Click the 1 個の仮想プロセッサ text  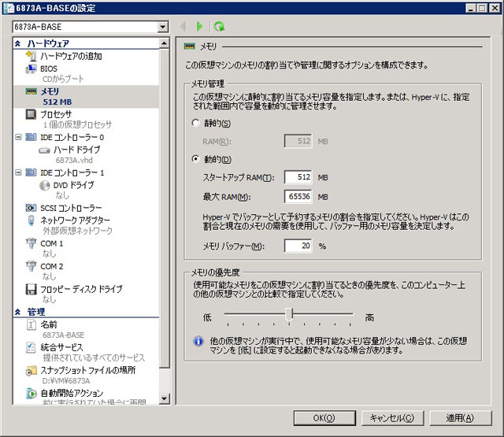(77, 124)
